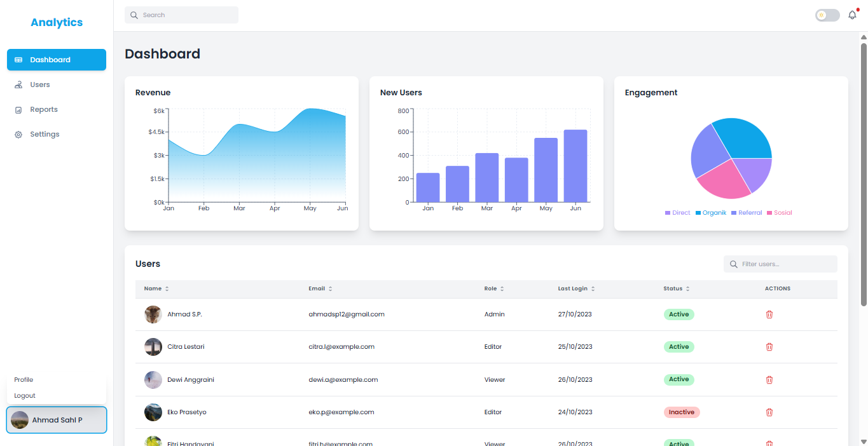Click the Users icon in sidebar
The height and width of the screenshot is (446, 868).
[x=18, y=84]
